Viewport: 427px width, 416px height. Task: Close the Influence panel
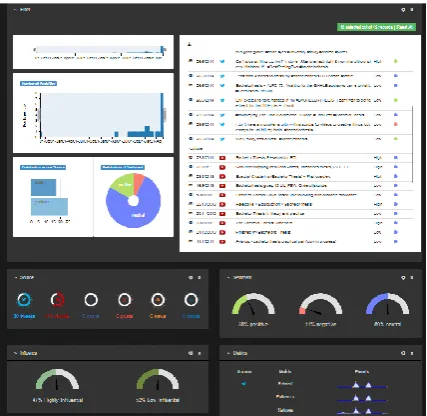click(x=199, y=353)
